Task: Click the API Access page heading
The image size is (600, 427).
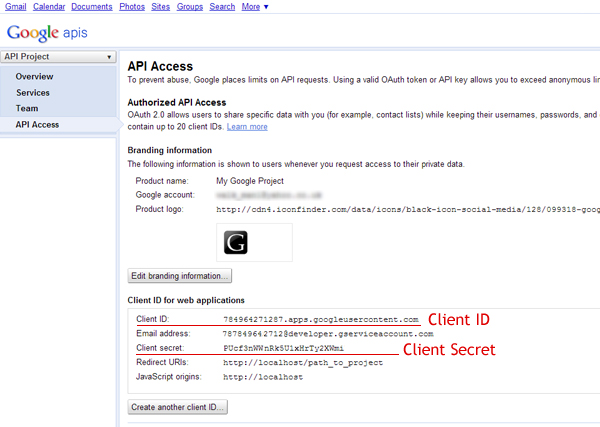Action: (x=160, y=66)
